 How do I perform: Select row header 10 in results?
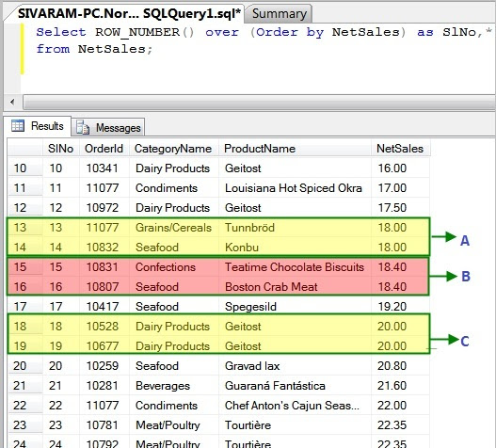pos(24,168)
